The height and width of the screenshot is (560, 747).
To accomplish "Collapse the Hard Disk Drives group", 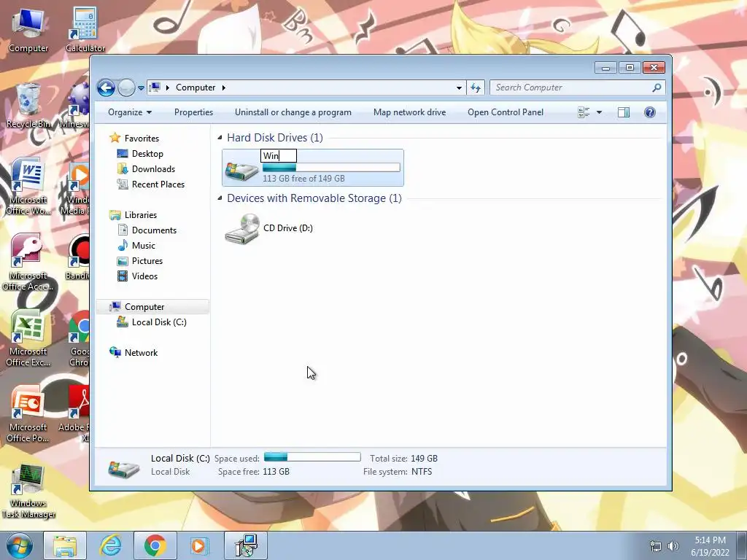I will (x=220, y=138).
